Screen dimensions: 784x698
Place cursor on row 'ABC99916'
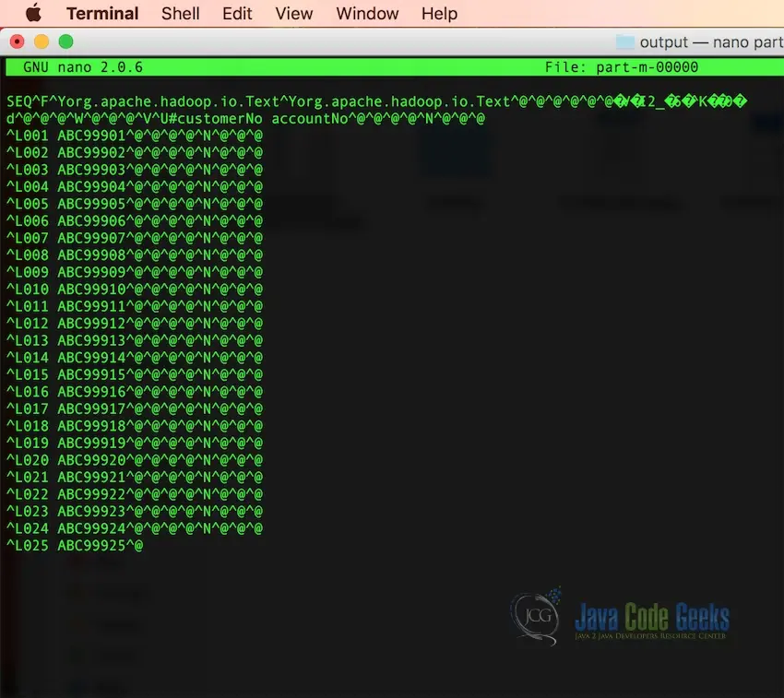coord(134,392)
